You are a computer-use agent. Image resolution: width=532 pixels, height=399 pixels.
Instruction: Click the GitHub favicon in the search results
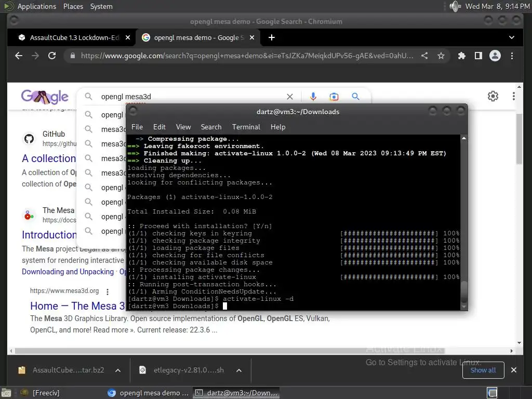click(29, 138)
